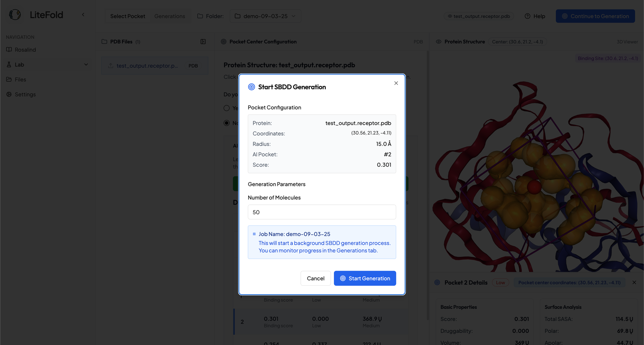Close the Pocket 2 Details panel
Image resolution: width=644 pixels, height=345 pixels.
click(x=634, y=282)
